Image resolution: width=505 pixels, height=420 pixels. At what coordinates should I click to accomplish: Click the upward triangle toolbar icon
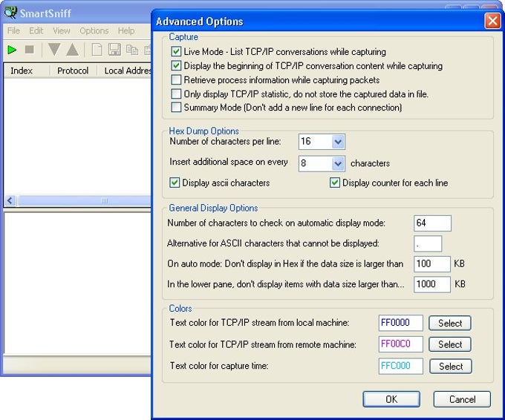coord(73,50)
